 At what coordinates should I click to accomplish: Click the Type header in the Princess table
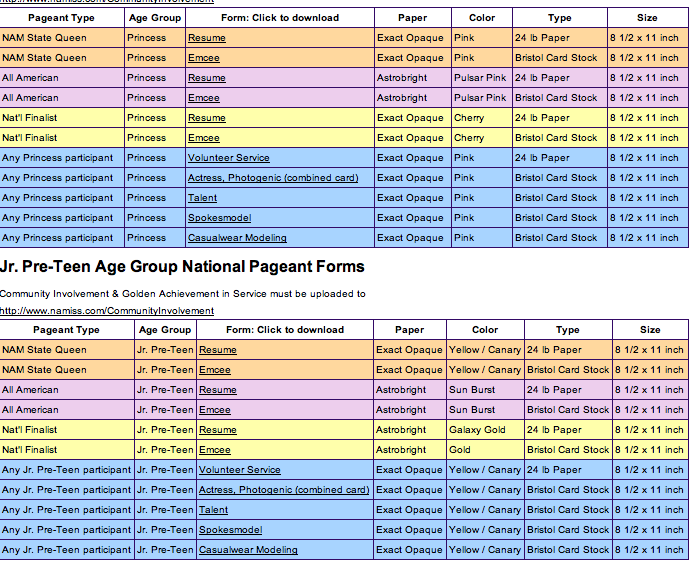[x=560, y=18]
